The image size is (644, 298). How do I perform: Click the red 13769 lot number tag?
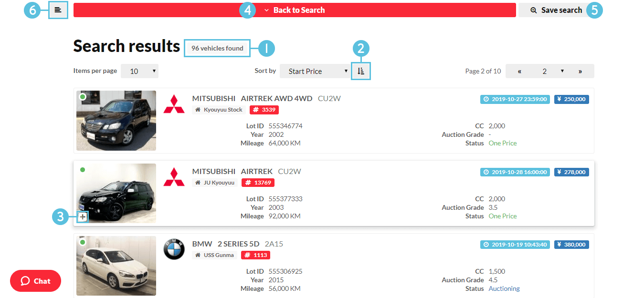258,183
